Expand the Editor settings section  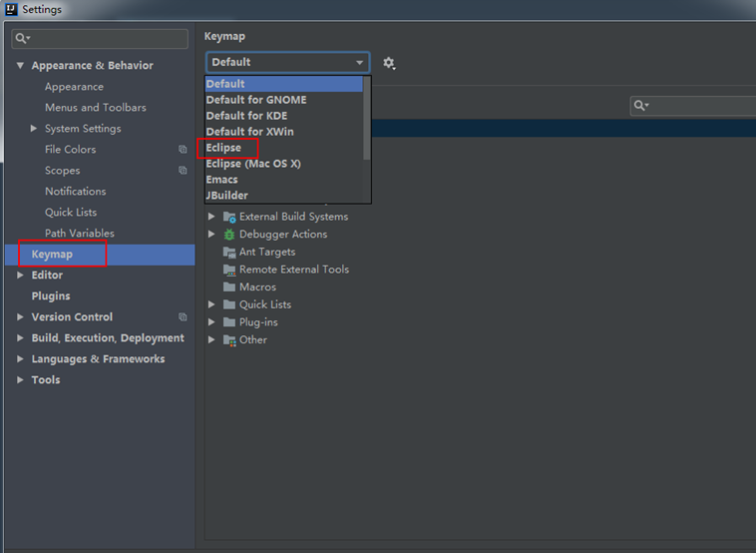20,276
